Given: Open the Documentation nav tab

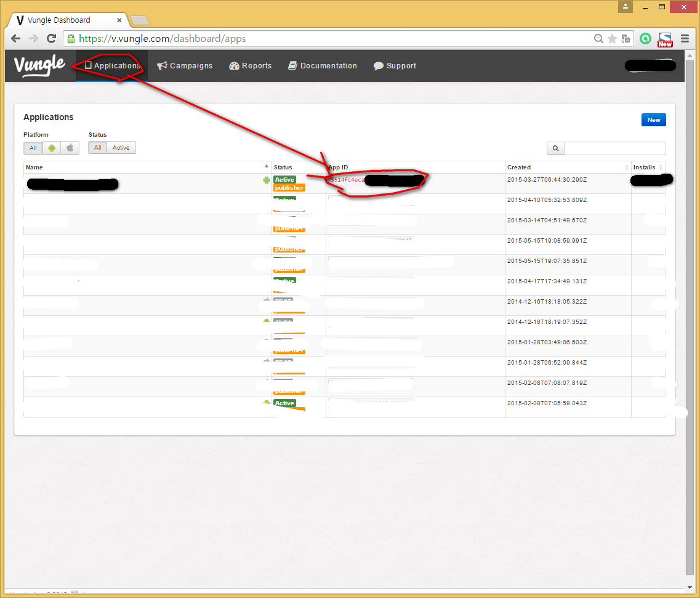Looking at the screenshot, I should (323, 66).
